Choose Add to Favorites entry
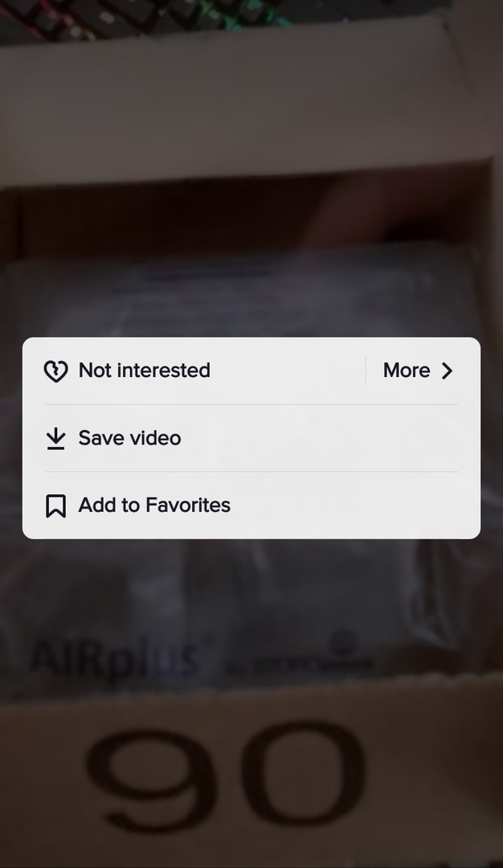This screenshot has width=503, height=868. [251, 506]
